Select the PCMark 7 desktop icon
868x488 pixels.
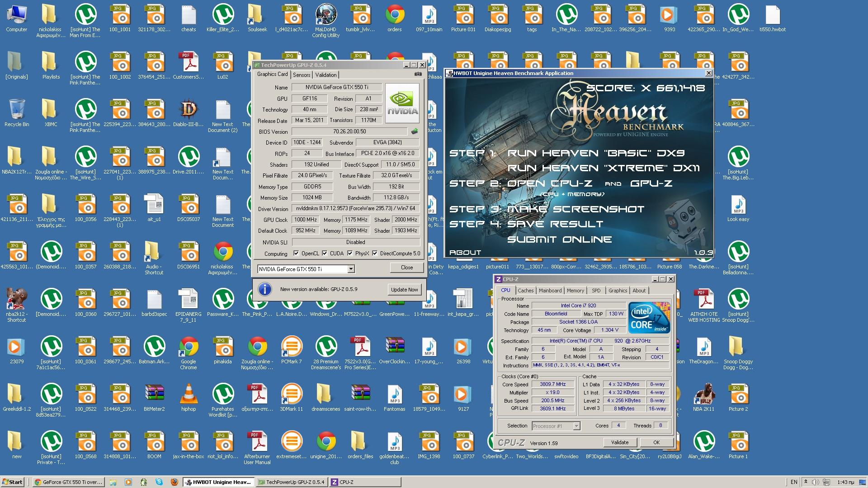pyautogui.click(x=292, y=350)
